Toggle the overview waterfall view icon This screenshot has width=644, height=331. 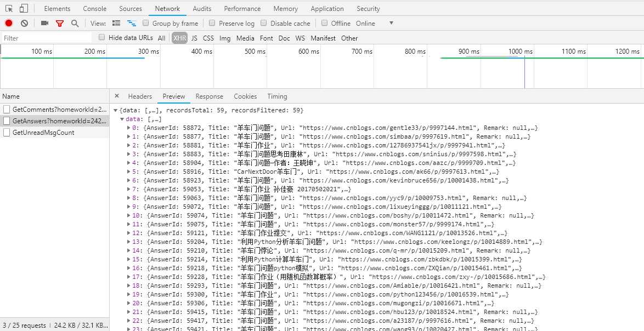click(132, 24)
